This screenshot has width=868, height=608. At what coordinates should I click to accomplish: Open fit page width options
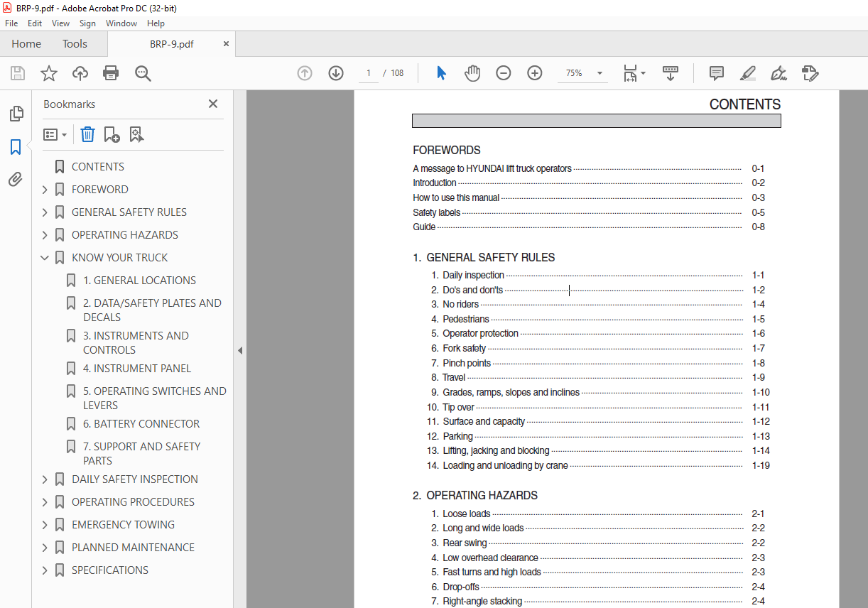634,73
